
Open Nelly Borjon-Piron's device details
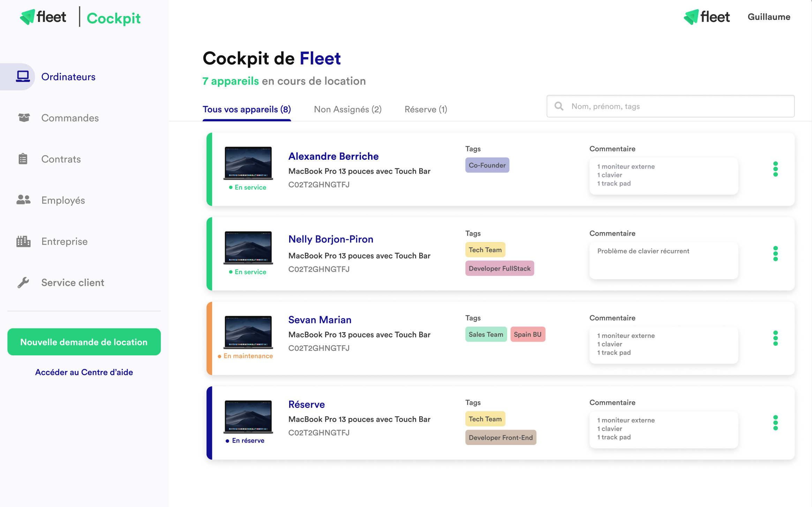[331, 239]
